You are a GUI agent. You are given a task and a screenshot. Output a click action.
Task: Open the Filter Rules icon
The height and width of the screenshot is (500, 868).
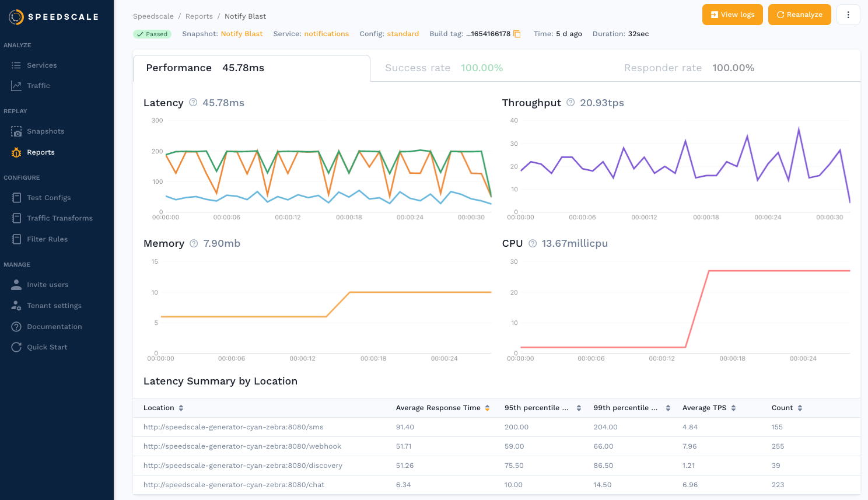tap(16, 239)
